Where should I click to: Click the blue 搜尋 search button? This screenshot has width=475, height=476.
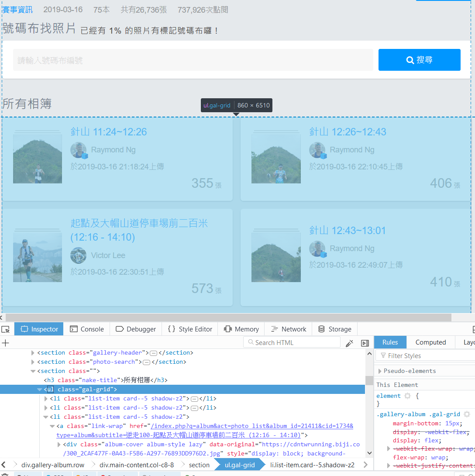tap(419, 60)
